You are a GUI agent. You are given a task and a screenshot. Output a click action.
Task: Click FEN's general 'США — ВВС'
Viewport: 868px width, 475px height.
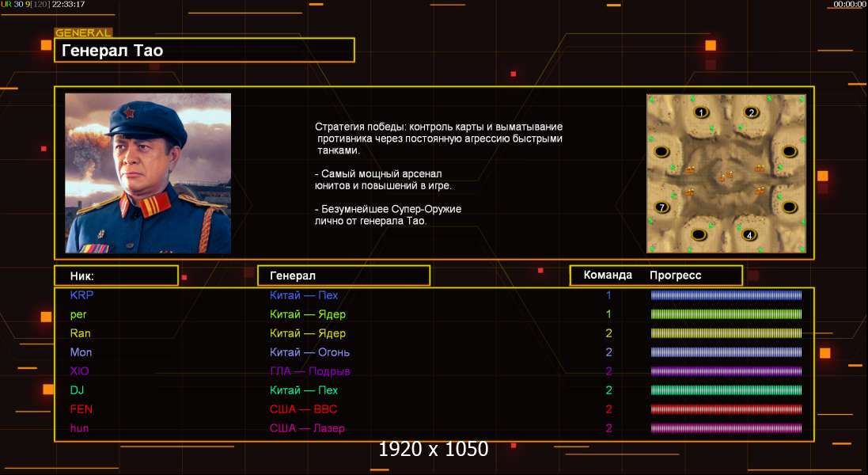303,409
